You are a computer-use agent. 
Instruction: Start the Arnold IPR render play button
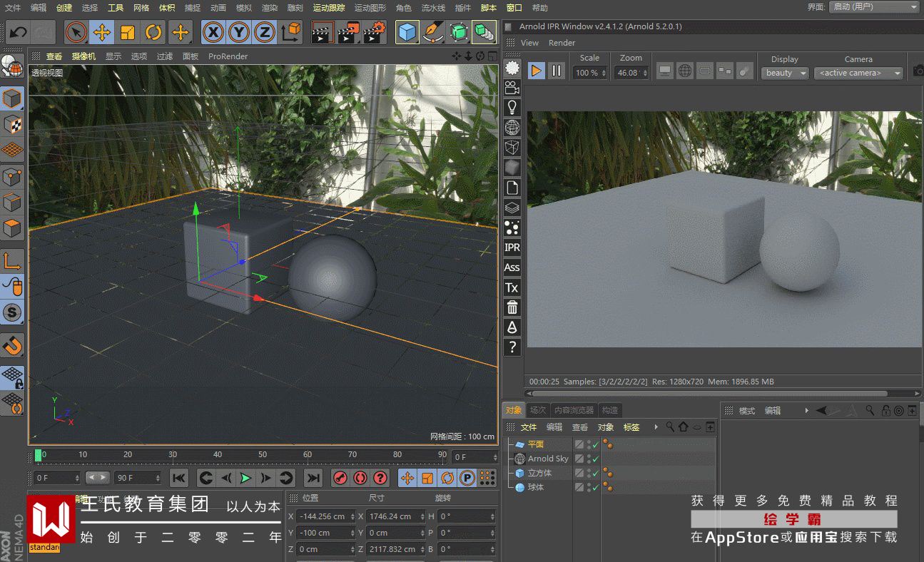pos(536,71)
